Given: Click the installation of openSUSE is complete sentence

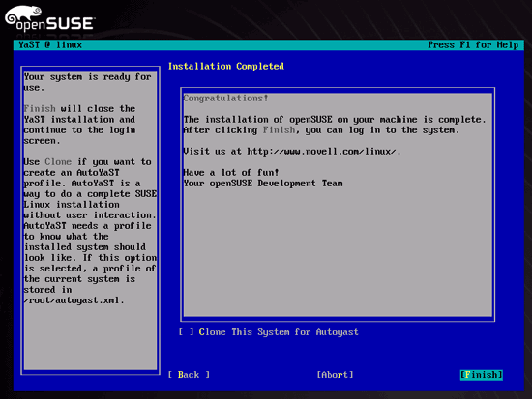Looking at the screenshot, I should pos(335,120).
